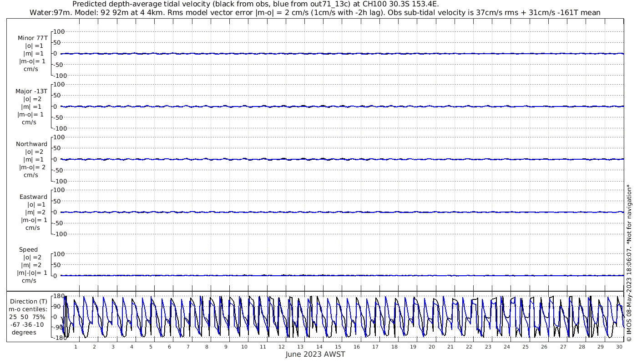Click the 100 tick of the Speed panel
This screenshot has width=637, height=364.
point(60,253)
